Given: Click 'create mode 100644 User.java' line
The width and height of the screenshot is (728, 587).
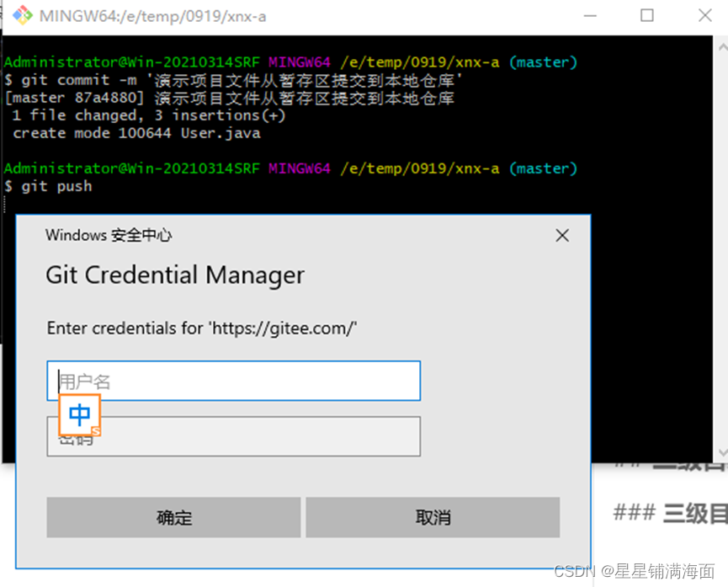Looking at the screenshot, I should click(x=136, y=133).
